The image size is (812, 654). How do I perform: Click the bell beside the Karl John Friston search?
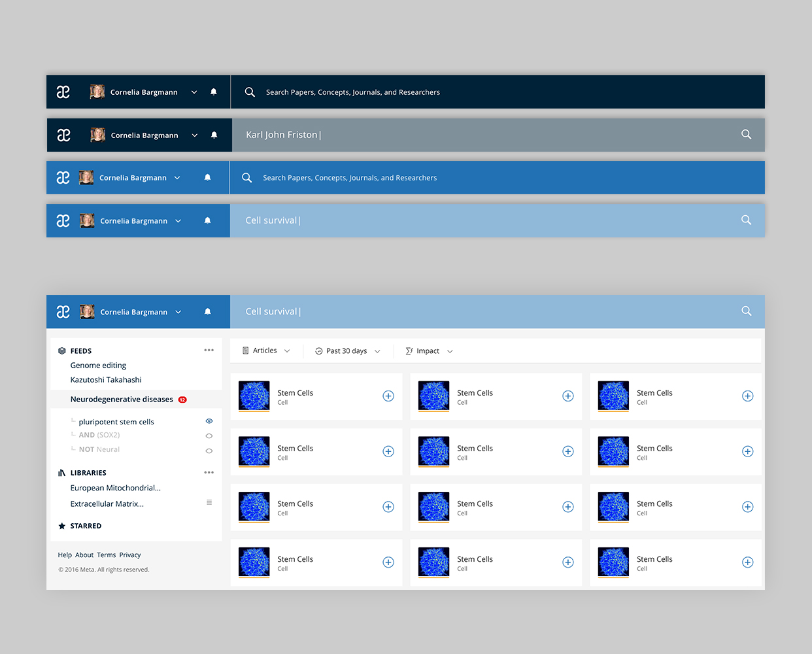[214, 135]
